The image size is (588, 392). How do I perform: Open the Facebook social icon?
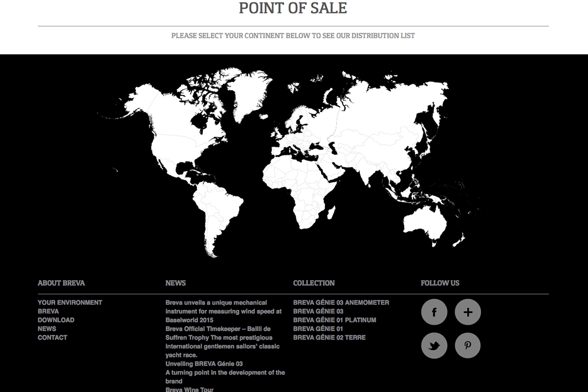434,312
